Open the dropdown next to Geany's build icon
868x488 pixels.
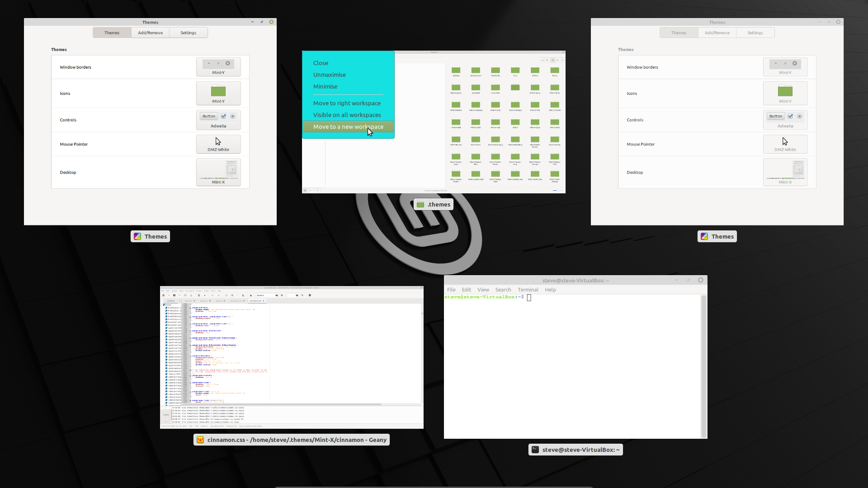click(x=237, y=295)
